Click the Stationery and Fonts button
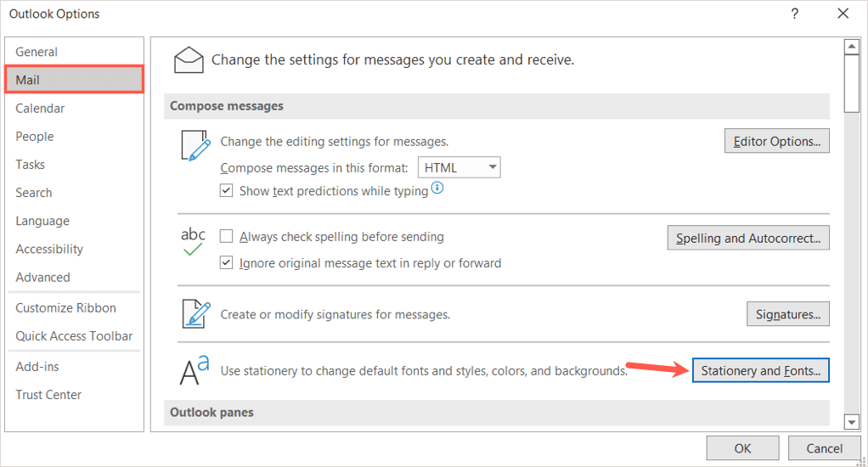The height and width of the screenshot is (467, 868). click(x=760, y=370)
